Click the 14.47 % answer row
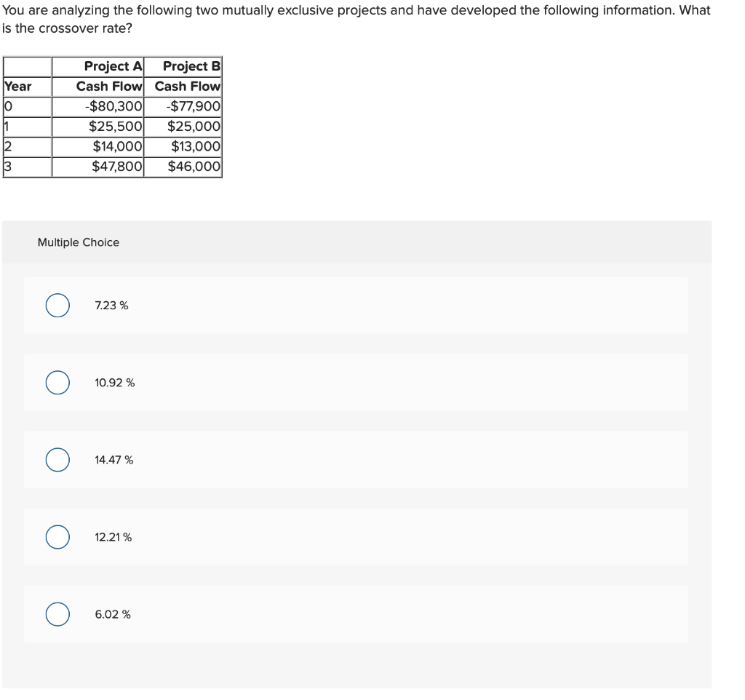 pyautogui.click(x=356, y=460)
